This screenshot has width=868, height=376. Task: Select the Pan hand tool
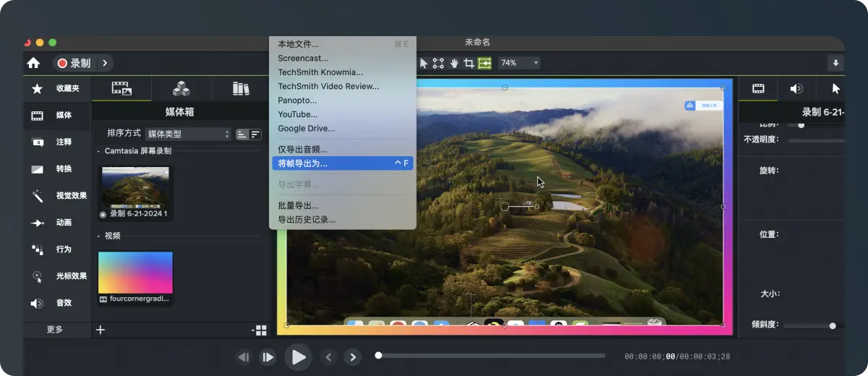click(454, 63)
